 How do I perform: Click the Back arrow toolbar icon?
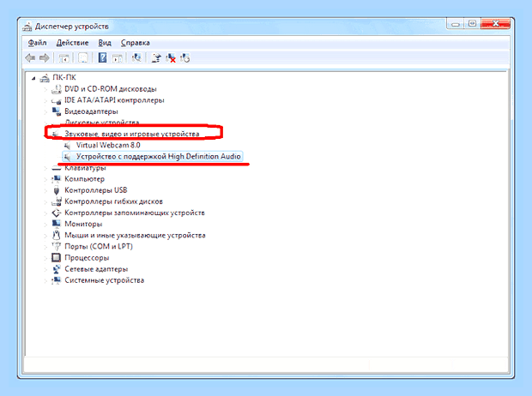pos(30,58)
